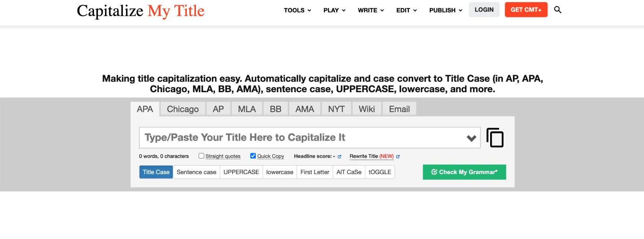The image size is (644, 239).
Task: Select lowercase conversion
Action: point(280,172)
